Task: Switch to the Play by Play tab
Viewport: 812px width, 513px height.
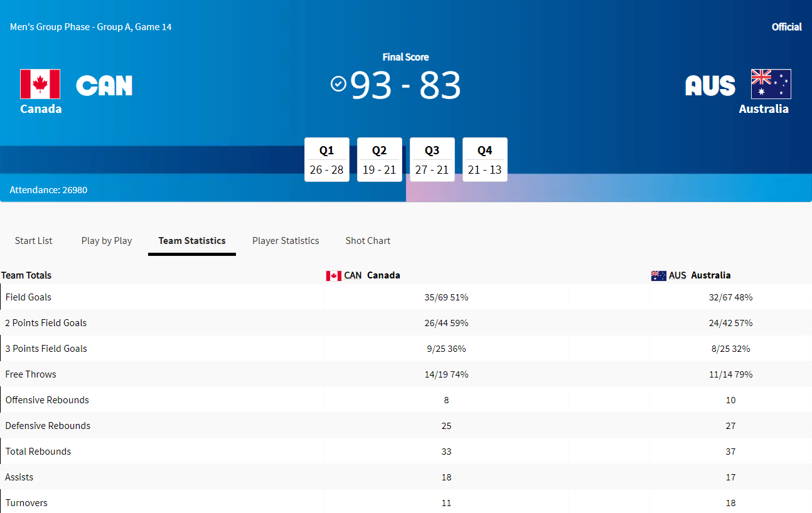Action: [x=107, y=241]
